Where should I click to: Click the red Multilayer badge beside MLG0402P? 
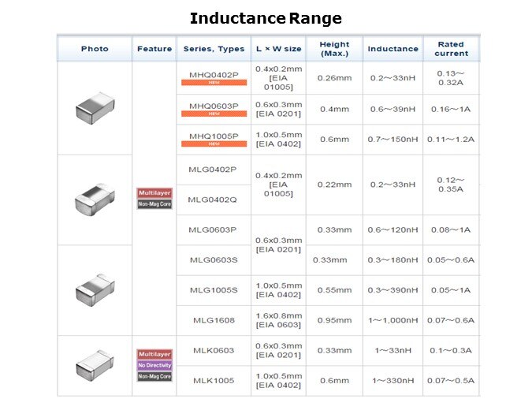point(154,193)
